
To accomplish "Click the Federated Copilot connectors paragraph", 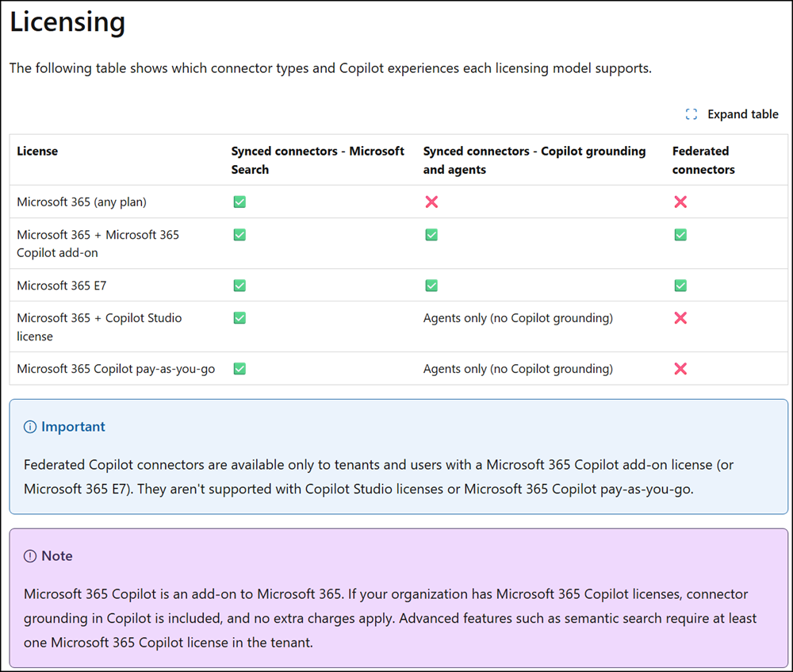I will [x=378, y=477].
